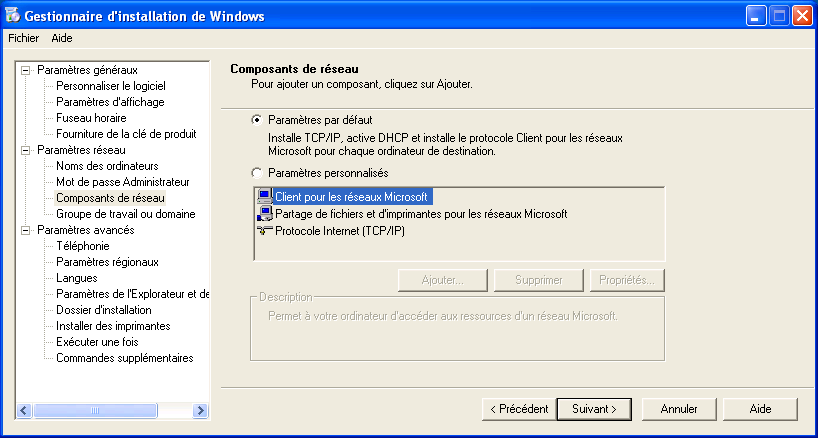The width and height of the screenshot is (818, 438).
Task: Select the Paramètres réseau tree label
Action: (81, 150)
